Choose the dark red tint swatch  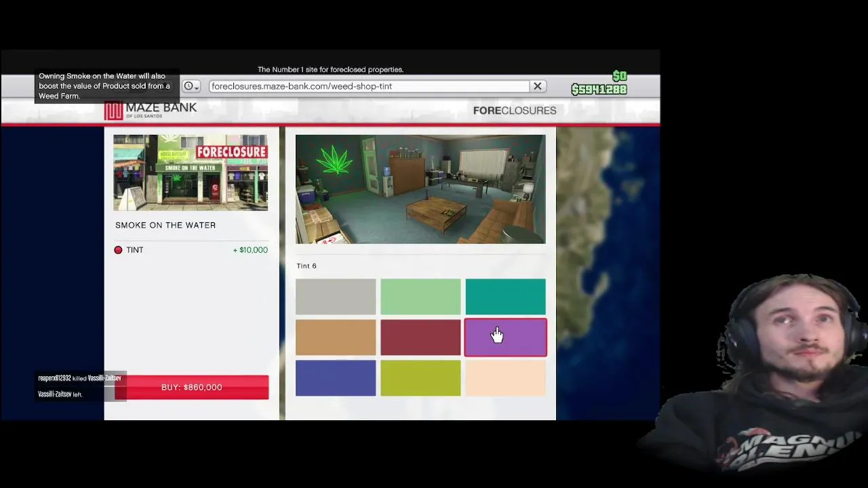click(x=420, y=337)
